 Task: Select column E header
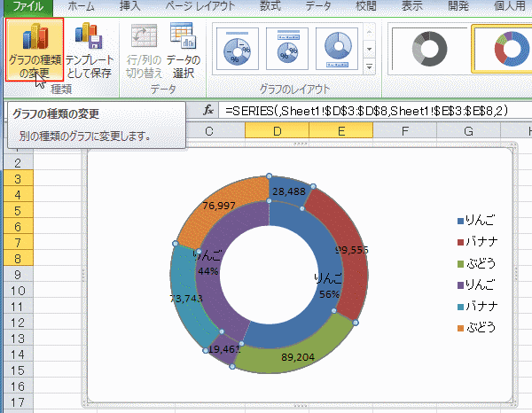[341, 131]
